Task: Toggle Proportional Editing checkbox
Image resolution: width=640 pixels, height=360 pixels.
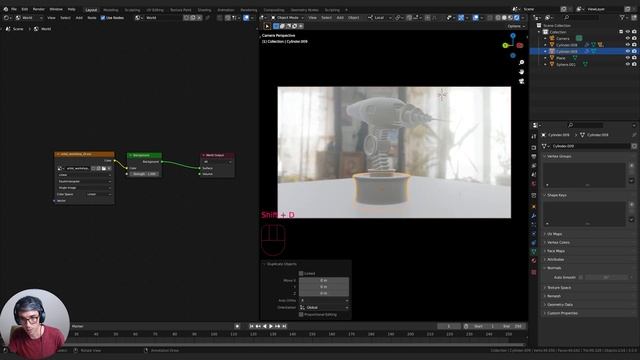Action: click(301, 315)
